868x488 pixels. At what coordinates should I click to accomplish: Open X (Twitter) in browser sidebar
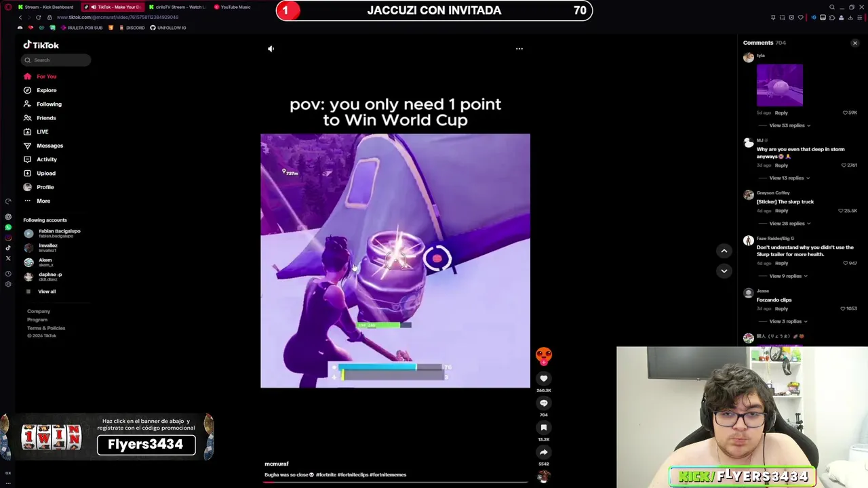pos(8,258)
